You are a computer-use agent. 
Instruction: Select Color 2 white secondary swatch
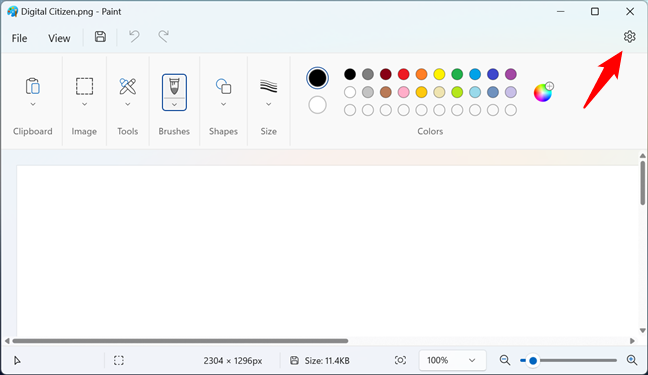pos(317,105)
